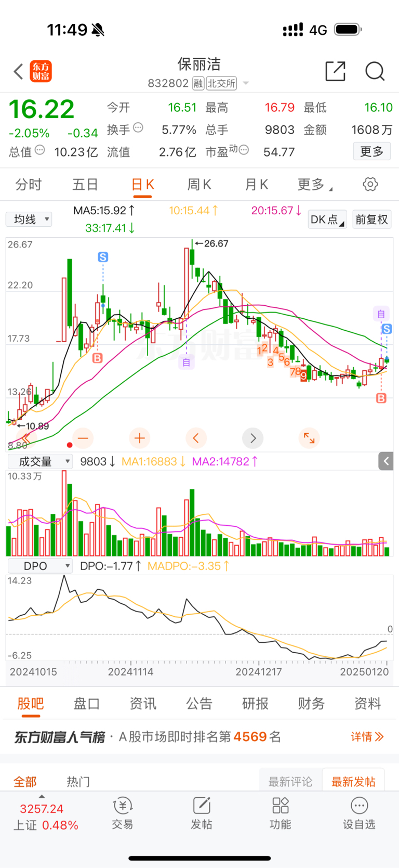Open DK点 dropdown
Screen dimensions: 399x868
pos(327,219)
